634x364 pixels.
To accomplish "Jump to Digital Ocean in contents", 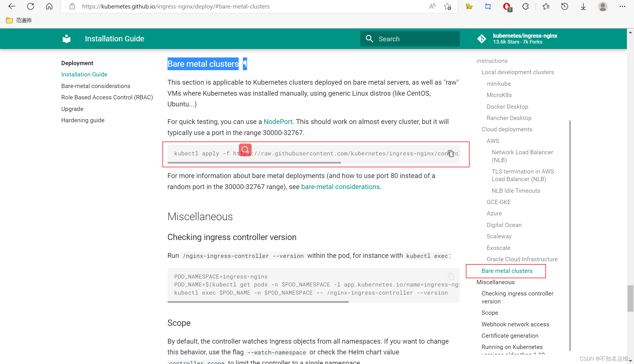I will click(504, 225).
